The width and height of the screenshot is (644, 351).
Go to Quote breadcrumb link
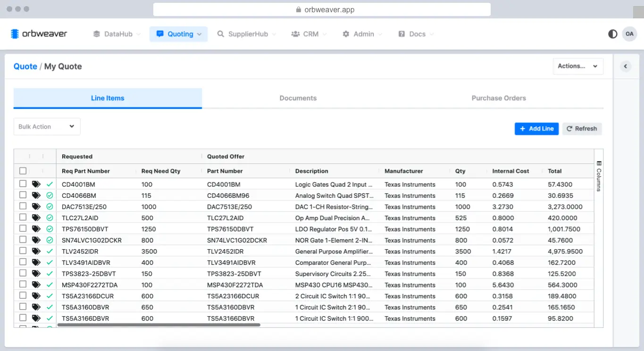25,66
